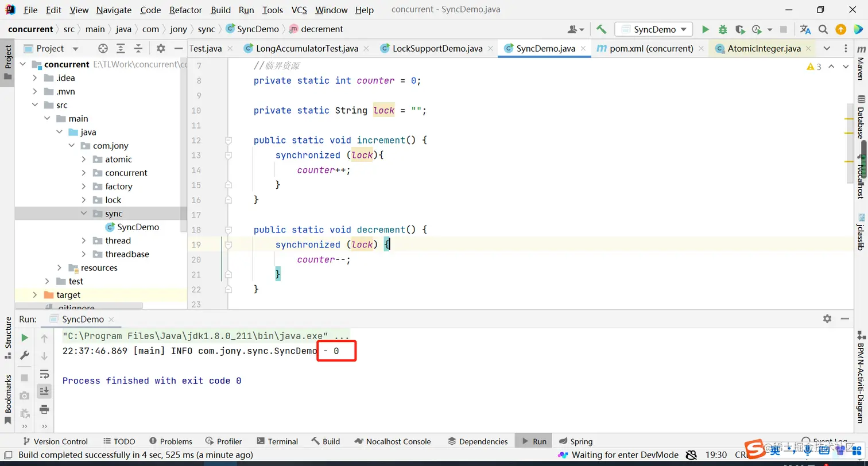This screenshot has width=868, height=466.
Task: Open the Version Control tool window
Action: point(55,441)
